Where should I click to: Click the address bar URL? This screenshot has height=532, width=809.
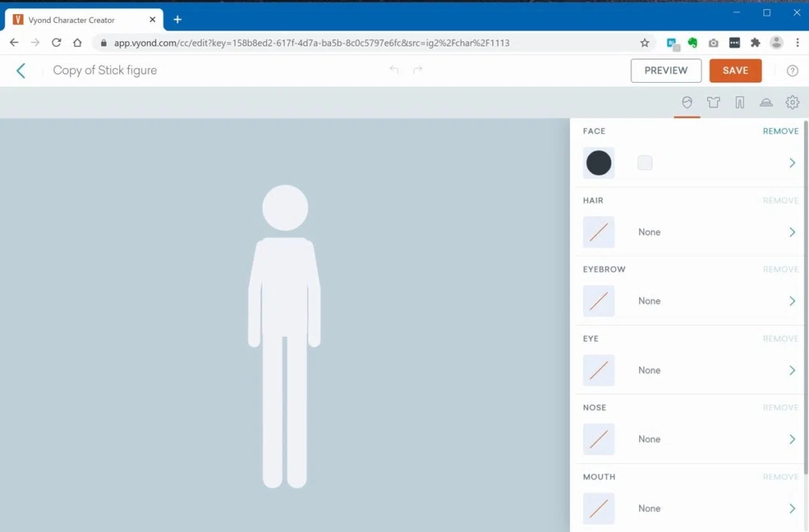tap(311, 43)
